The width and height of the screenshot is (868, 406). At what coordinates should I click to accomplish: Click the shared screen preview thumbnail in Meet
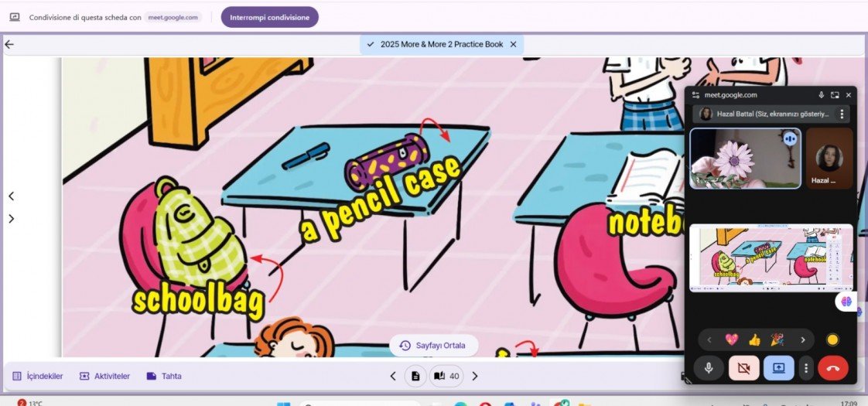[x=771, y=258]
